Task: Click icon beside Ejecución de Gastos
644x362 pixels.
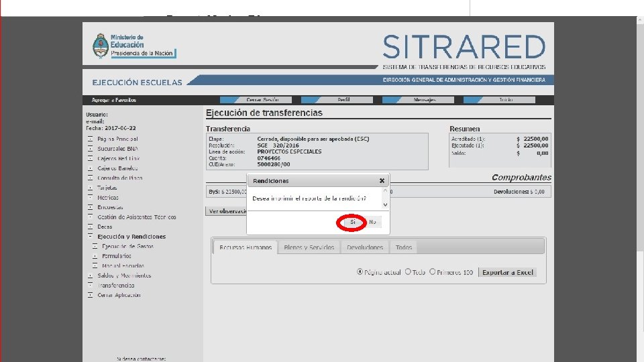Action: tap(95, 246)
